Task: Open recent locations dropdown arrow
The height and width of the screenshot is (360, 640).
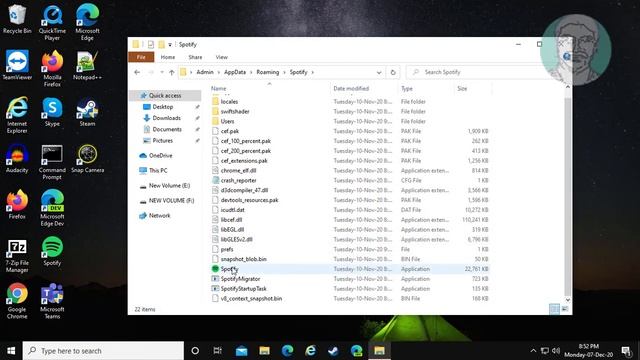Action: pos(162,72)
